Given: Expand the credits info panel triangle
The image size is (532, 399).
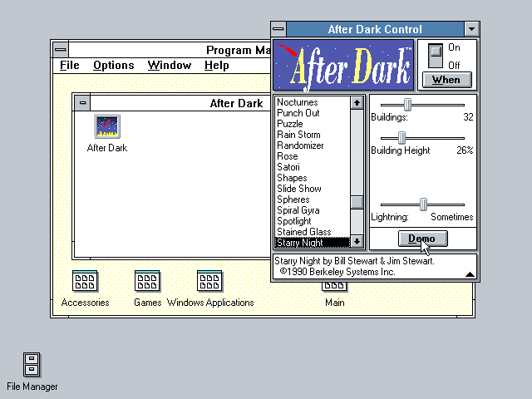Looking at the screenshot, I should pos(470,273).
